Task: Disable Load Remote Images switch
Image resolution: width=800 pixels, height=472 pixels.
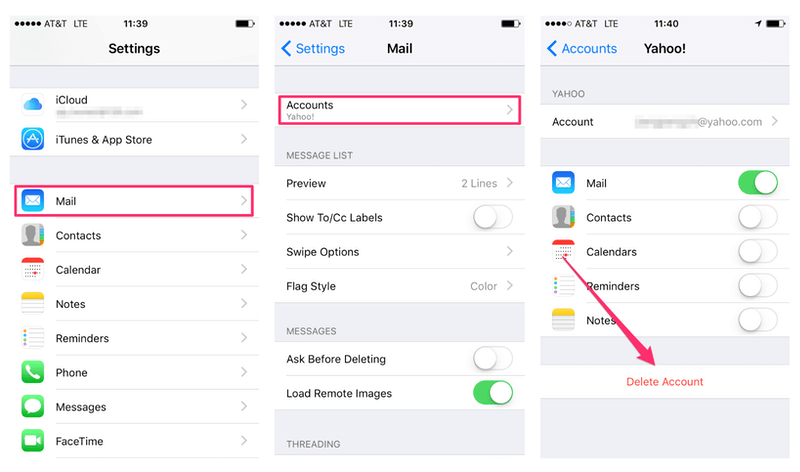Action: (493, 393)
